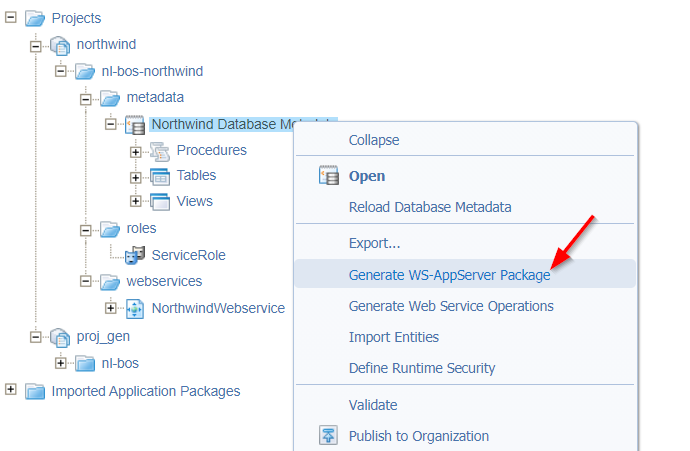
Task: Select Define Runtime Security option
Action: tap(421, 368)
